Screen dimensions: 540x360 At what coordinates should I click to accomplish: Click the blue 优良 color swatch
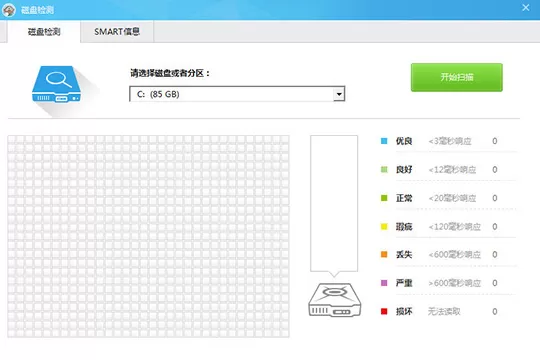pos(384,141)
